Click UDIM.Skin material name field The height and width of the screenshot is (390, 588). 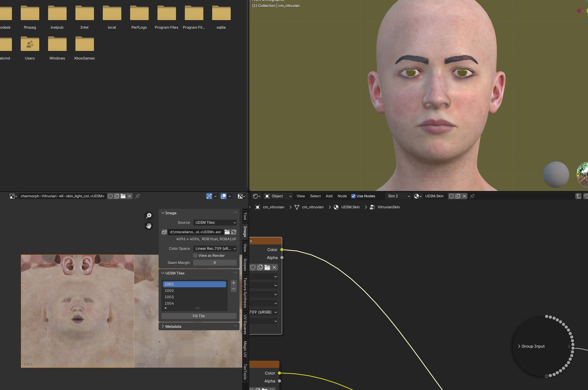(435, 196)
